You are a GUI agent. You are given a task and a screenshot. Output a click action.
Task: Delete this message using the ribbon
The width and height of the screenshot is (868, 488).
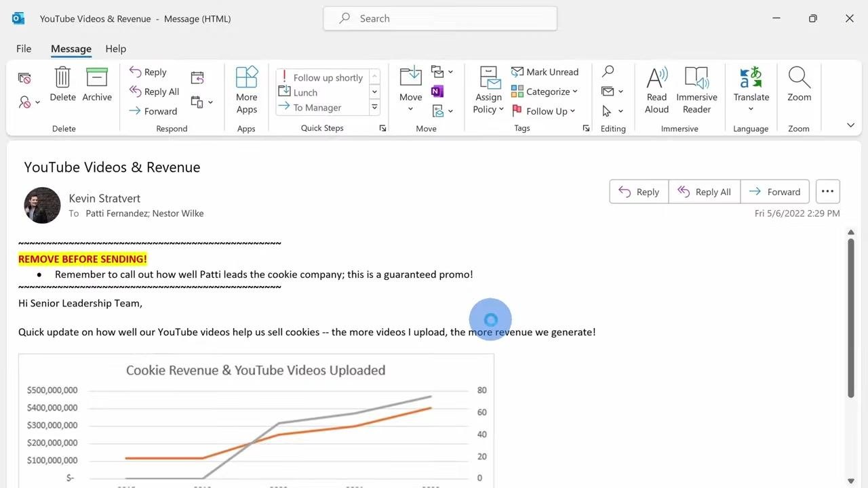pos(62,85)
